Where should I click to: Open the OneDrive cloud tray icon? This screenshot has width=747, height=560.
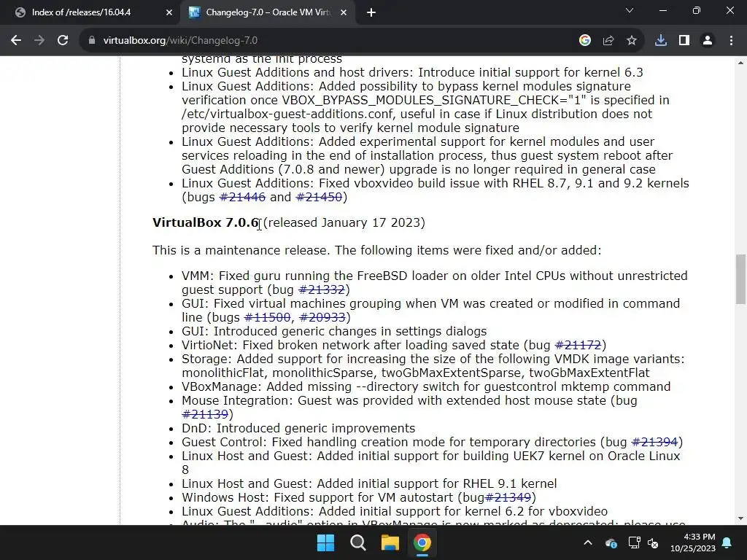[611, 542]
